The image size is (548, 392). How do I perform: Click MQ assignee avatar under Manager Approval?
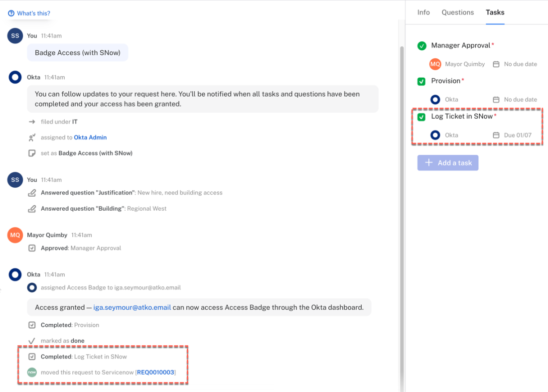click(x=435, y=64)
